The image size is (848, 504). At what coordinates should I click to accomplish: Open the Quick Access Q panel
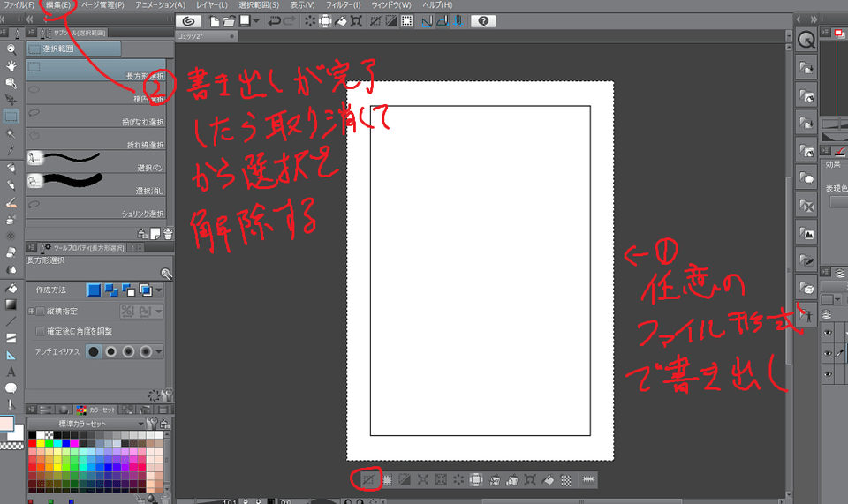click(806, 40)
